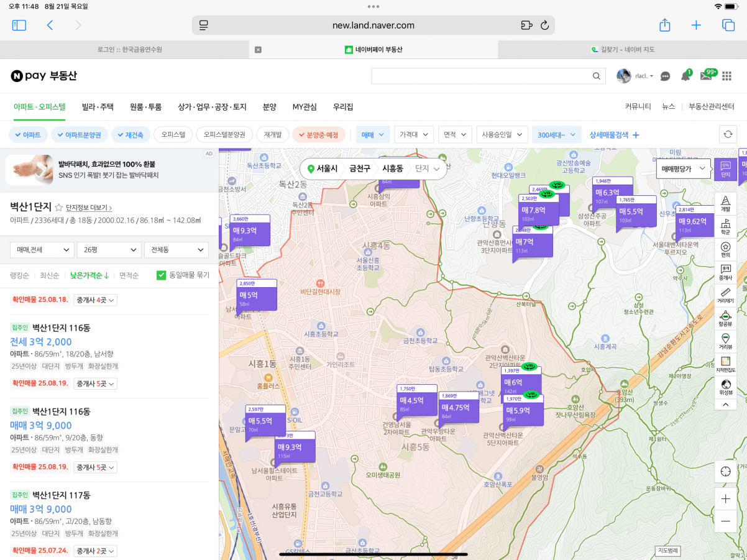The width and height of the screenshot is (747, 560).
Task: Go back to the previous page in Safari
Action: 50,25
